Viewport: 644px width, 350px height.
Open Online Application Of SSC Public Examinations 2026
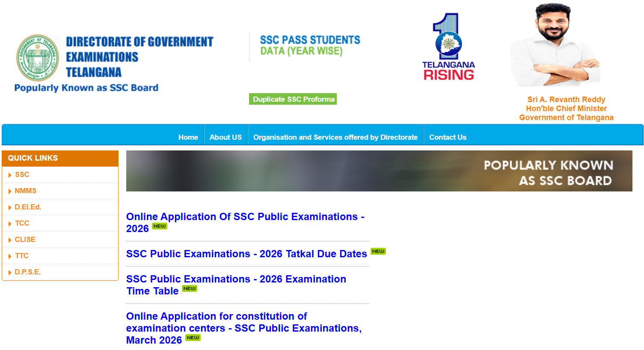[245, 216]
